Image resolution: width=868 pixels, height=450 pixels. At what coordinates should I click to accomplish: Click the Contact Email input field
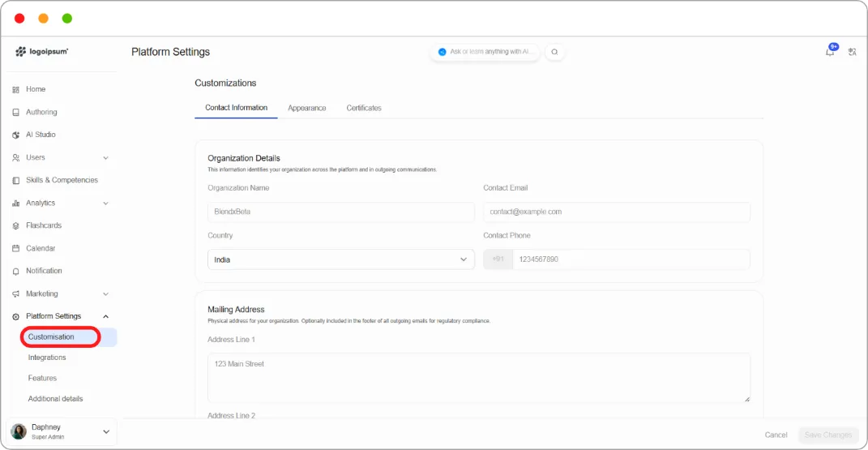pyautogui.click(x=617, y=212)
